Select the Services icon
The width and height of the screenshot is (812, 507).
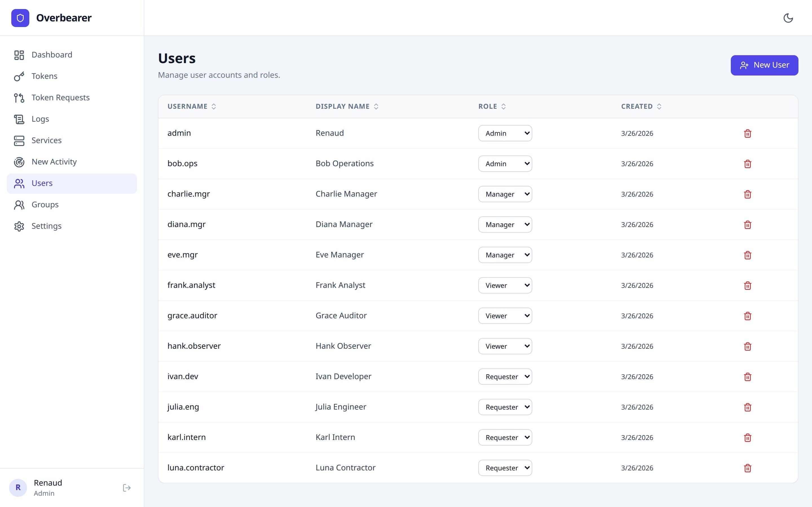pos(19,141)
